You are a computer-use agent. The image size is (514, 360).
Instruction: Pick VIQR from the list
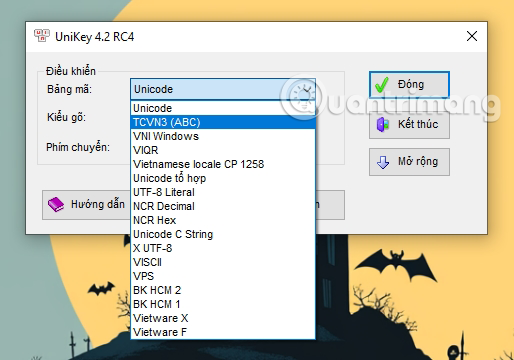[223, 150]
